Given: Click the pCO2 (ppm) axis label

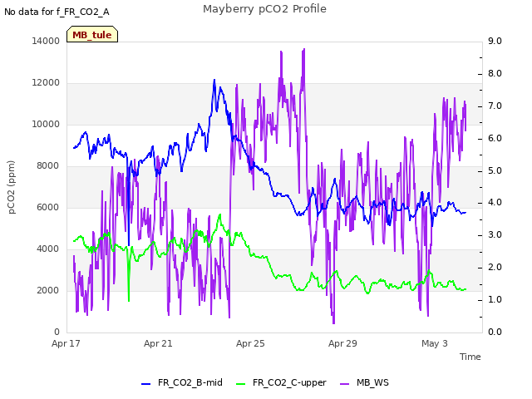Looking at the screenshot, I should [x=11, y=187].
